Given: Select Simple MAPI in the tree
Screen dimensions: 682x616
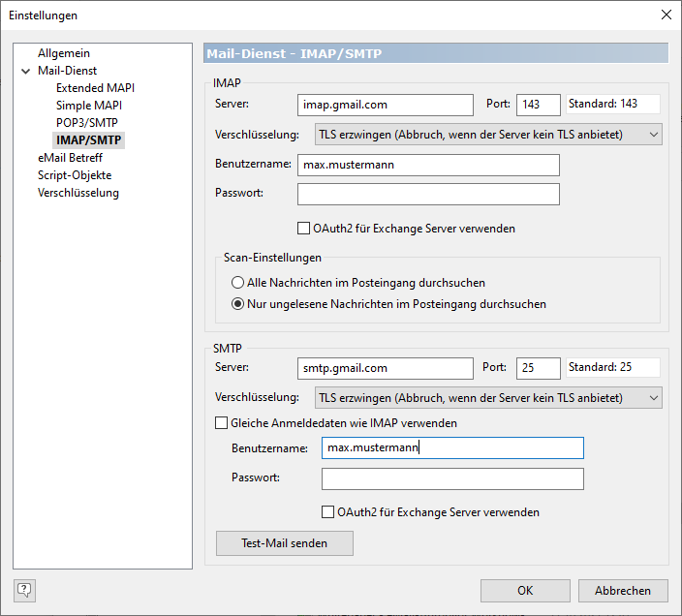Looking at the screenshot, I should (x=89, y=106).
